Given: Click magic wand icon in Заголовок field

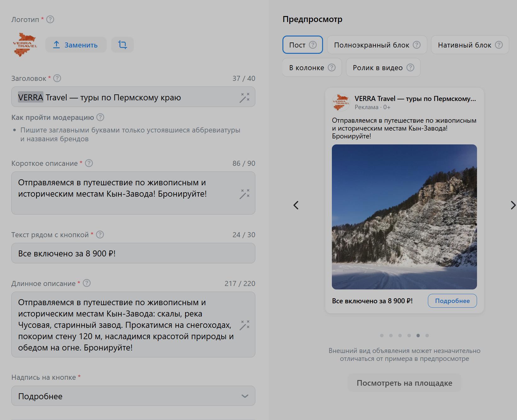Looking at the screenshot, I should [244, 98].
